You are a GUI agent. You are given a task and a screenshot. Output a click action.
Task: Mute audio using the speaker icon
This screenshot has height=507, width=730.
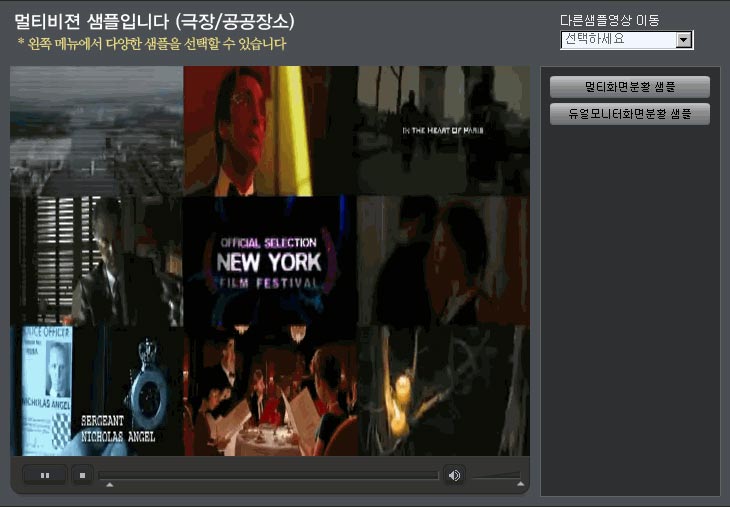click(454, 475)
